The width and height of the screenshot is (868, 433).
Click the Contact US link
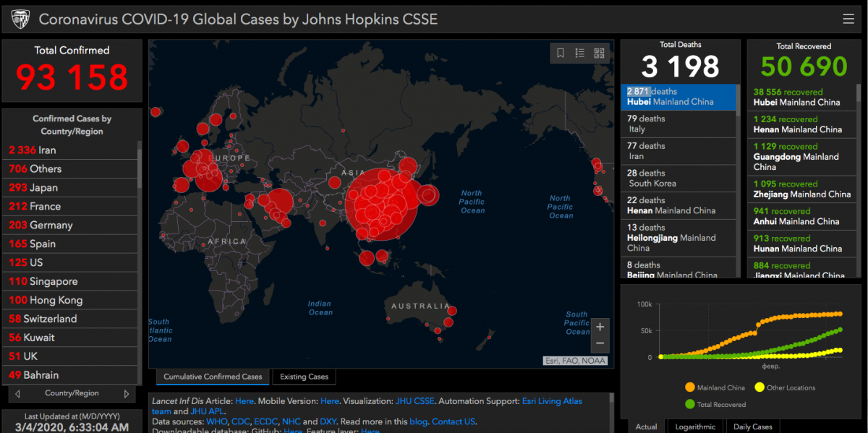(454, 421)
